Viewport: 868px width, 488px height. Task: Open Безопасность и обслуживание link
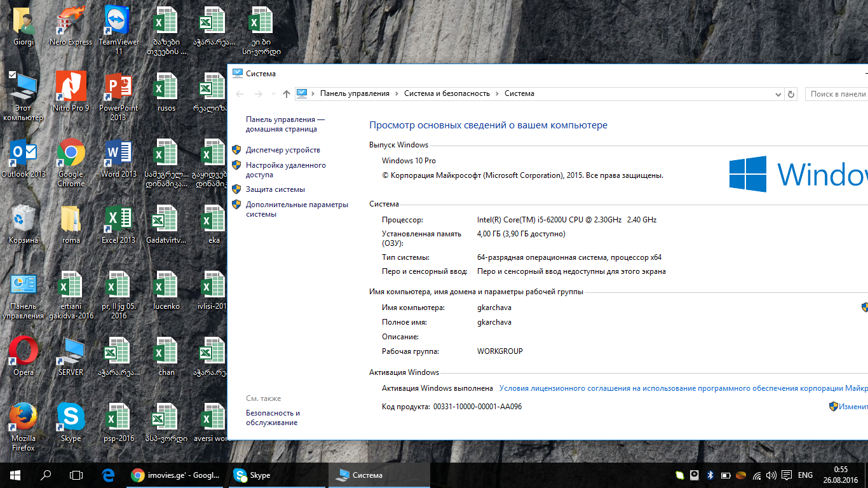click(x=273, y=417)
